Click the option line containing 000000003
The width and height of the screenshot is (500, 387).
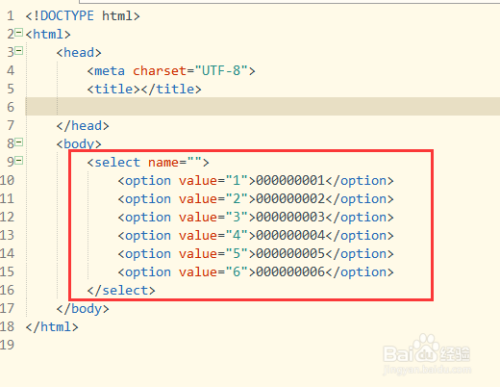pos(256,217)
